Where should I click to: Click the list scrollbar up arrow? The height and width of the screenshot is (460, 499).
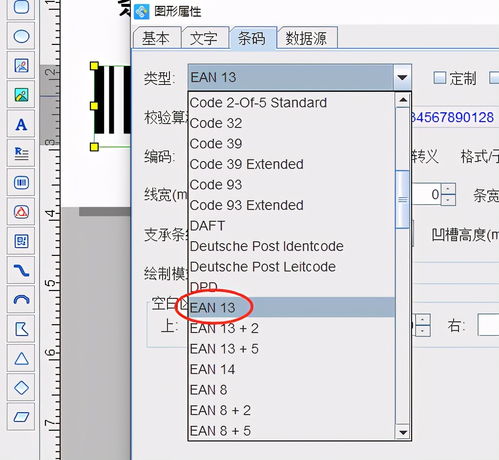[403, 100]
